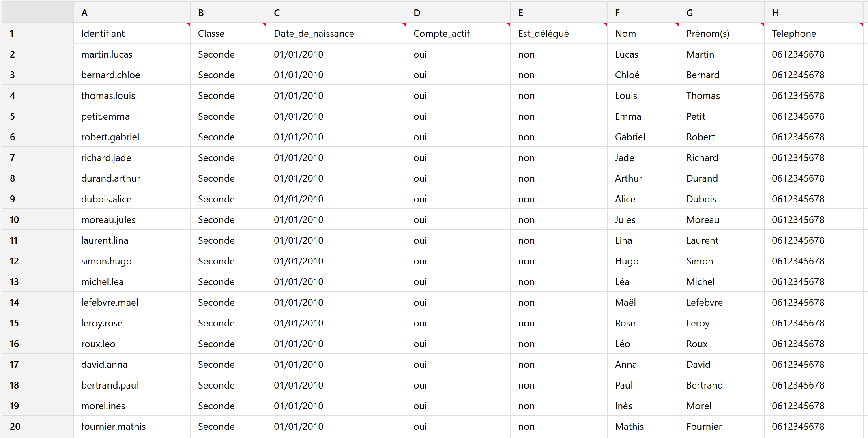Click the Classe header cell
Screen dimensions: 868x438
pyautogui.click(x=228, y=33)
